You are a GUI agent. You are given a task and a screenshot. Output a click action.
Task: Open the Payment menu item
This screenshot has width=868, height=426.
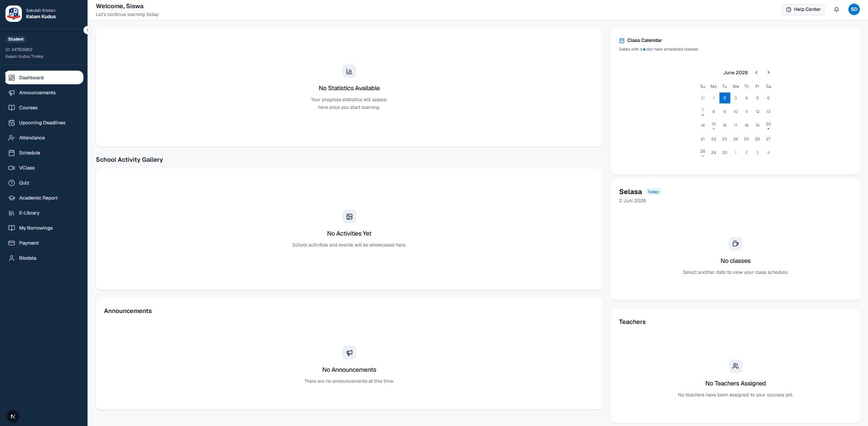point(44,243)
